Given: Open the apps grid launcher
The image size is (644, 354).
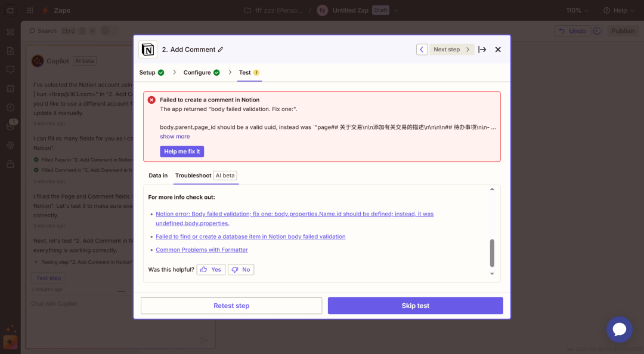Looking at the screenshot, I should [x=30, y=10].
